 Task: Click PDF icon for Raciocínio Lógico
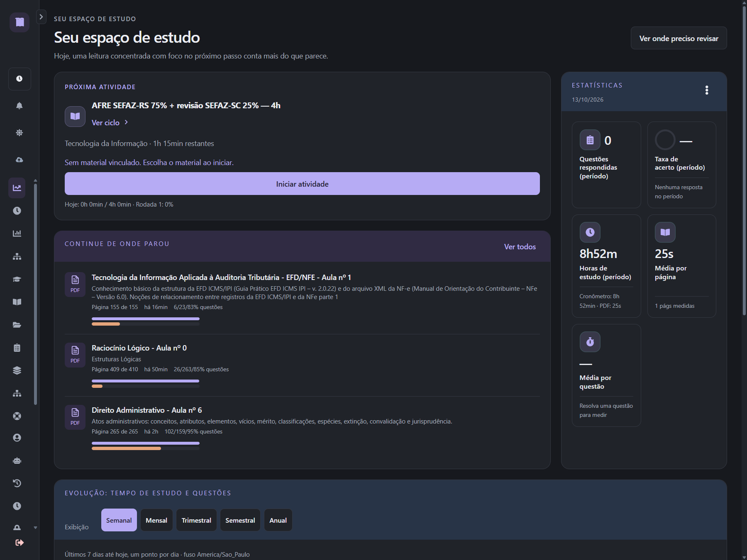coord(75,355)
